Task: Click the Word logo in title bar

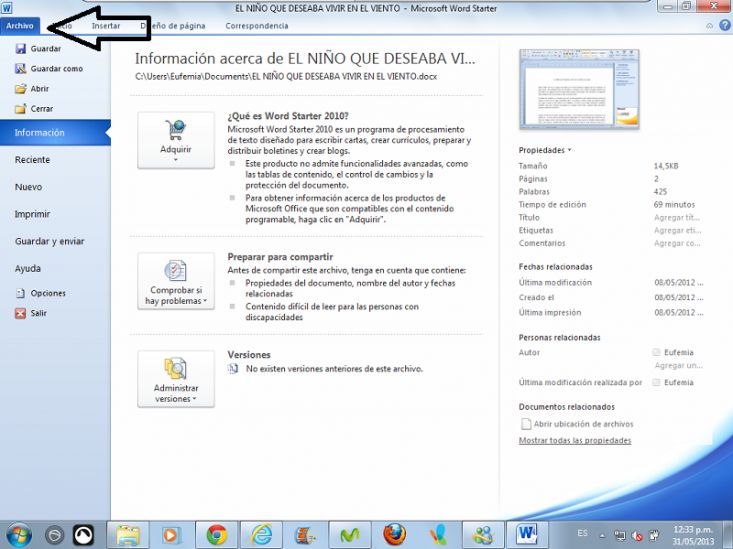Action: pos(7,8)
